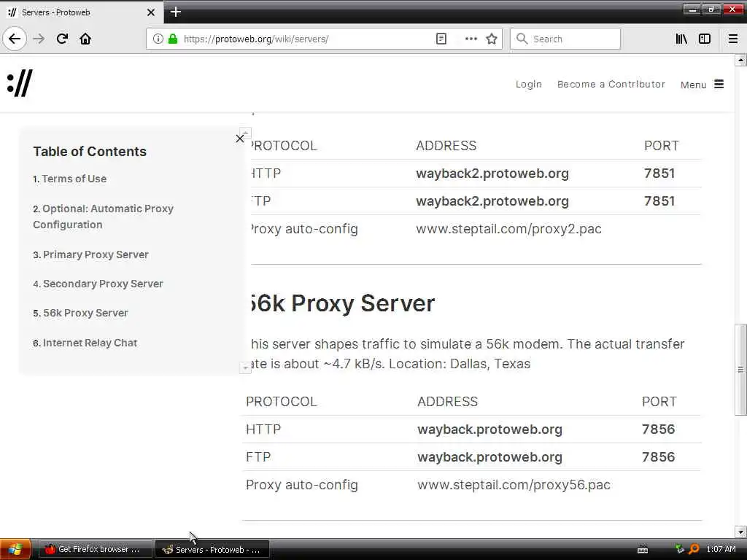Go to Optional: Automatic Proxy Configuration
Screen dimensions: 747x560
click(x=103, y=217)
